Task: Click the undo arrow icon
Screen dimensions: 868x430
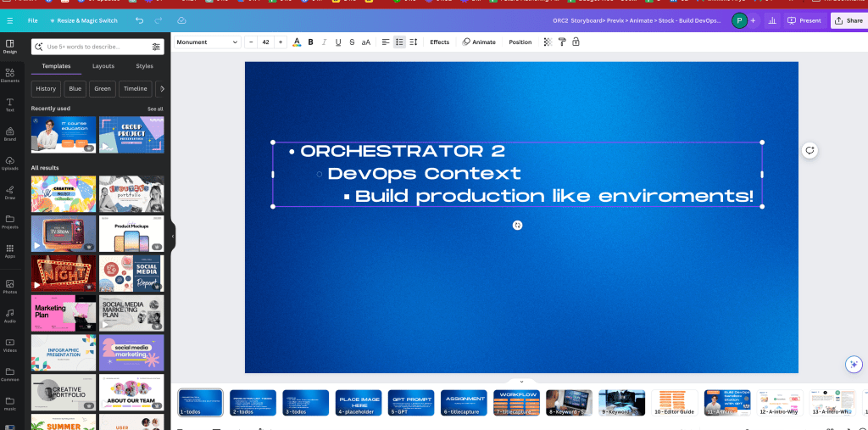Action: tap(140, 20)
